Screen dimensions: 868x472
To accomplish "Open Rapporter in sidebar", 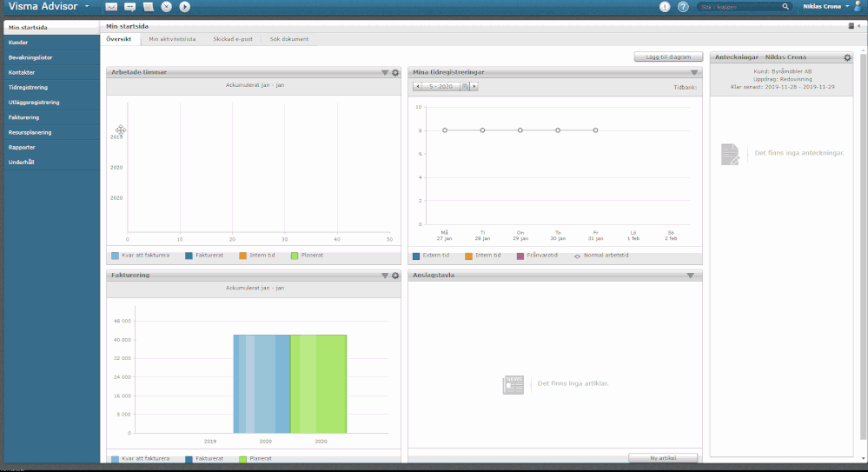I will coord(51,147).
